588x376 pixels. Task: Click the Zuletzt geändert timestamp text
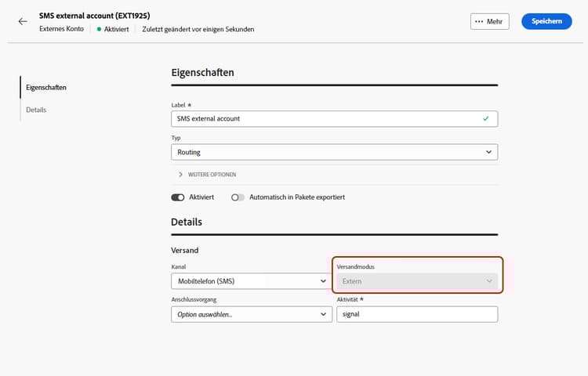pyautogui.click(x=198, y=29)
